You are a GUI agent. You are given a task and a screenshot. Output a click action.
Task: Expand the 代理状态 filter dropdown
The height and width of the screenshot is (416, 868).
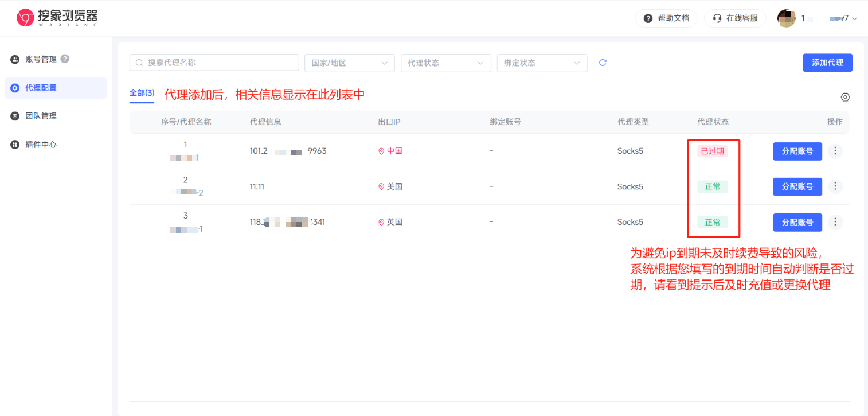point(445,63)
